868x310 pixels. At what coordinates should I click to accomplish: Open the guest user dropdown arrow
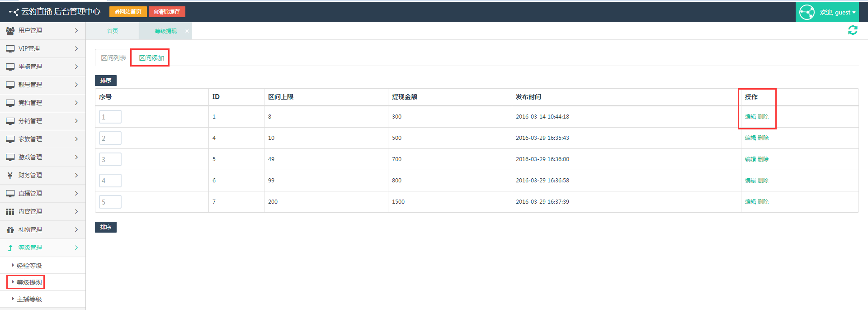click(854, 13)
